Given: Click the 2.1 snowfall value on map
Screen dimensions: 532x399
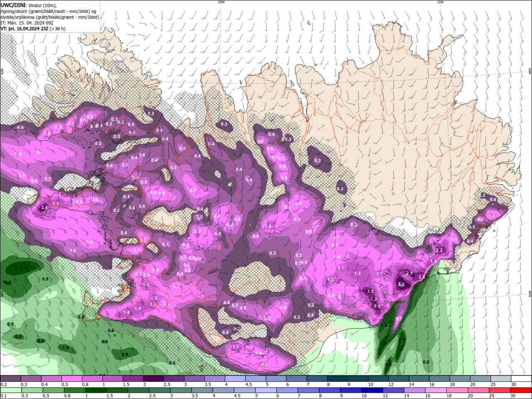Looking at the screenshot, I should click(377, 306).
